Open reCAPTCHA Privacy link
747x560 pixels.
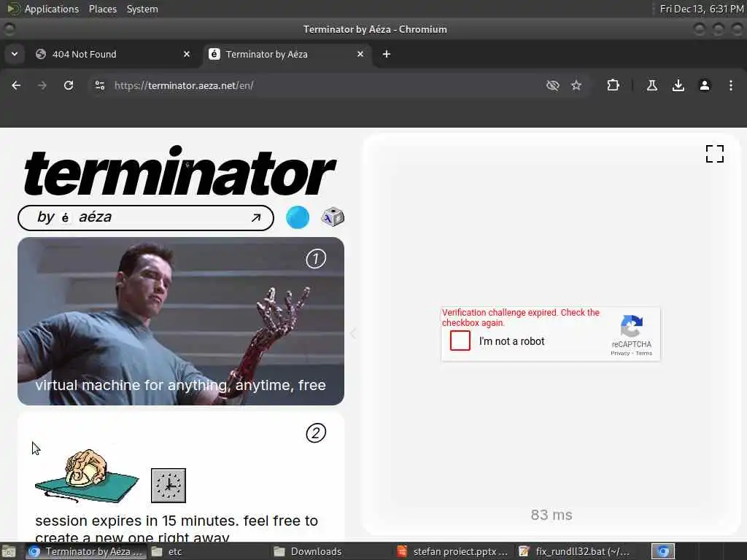(620, 354)
